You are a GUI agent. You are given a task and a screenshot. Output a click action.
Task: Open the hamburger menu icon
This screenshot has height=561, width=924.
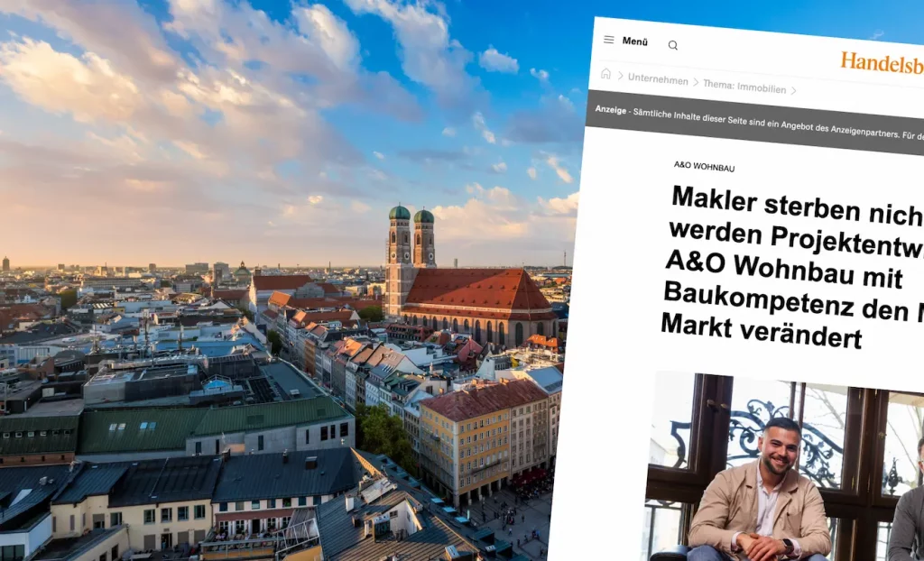(x=609, y=40)
